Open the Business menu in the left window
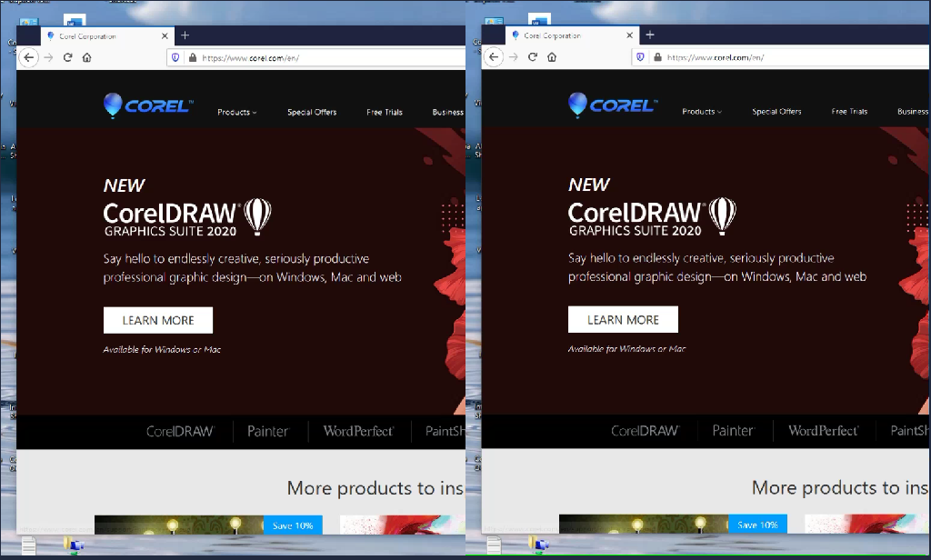The height and width of the screenshot is (560, 931). pos(448,112)
